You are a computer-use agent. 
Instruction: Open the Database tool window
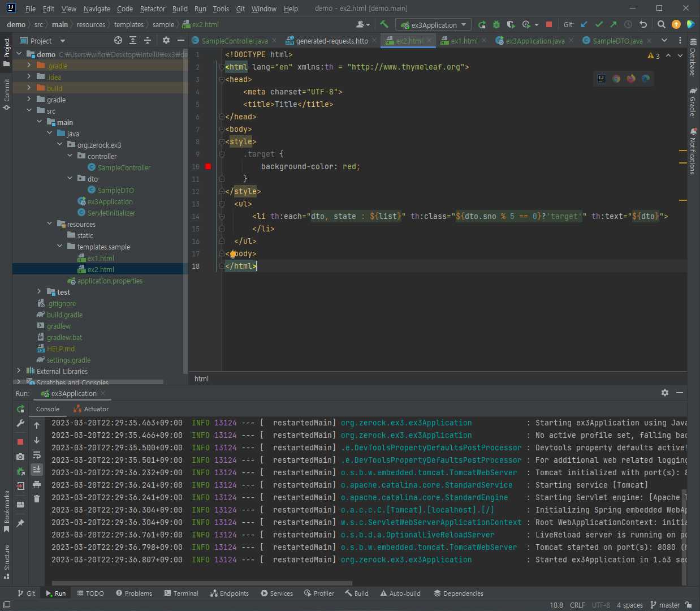693,58
